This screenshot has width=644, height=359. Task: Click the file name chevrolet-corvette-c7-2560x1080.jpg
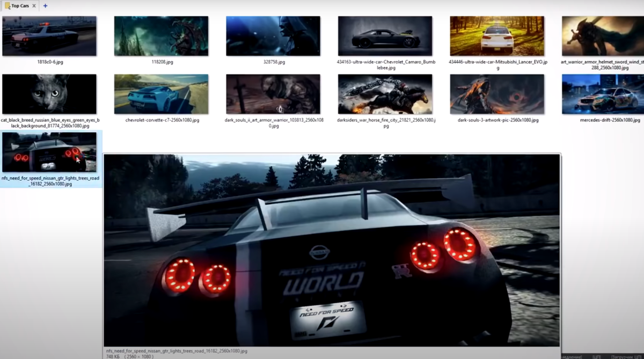coord(162,120)
